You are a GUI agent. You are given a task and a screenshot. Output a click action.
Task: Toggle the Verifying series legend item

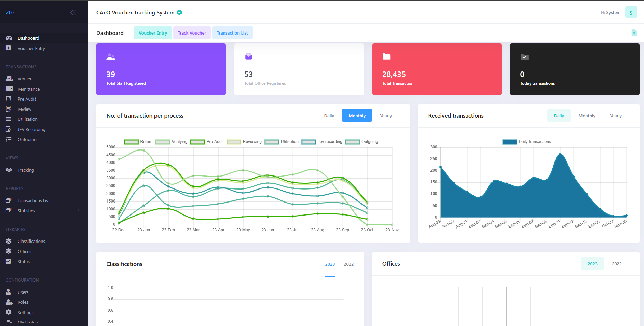click(163, 142)
